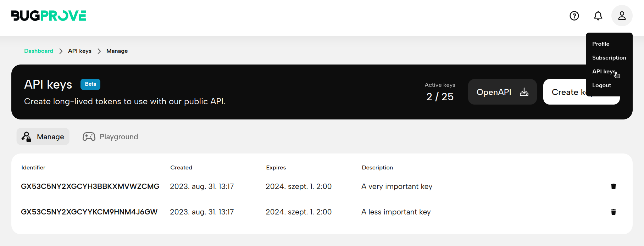Go to Dashboard via breadcrumb

tap(39, 51)
